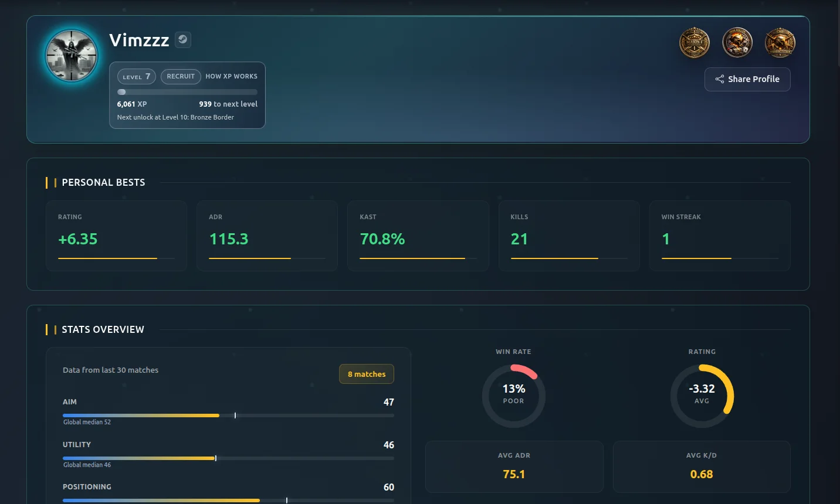Select the middle eagle-and-dice medal badge
Viewport: 840px width, 504px height.
click(x=737, y=43)
